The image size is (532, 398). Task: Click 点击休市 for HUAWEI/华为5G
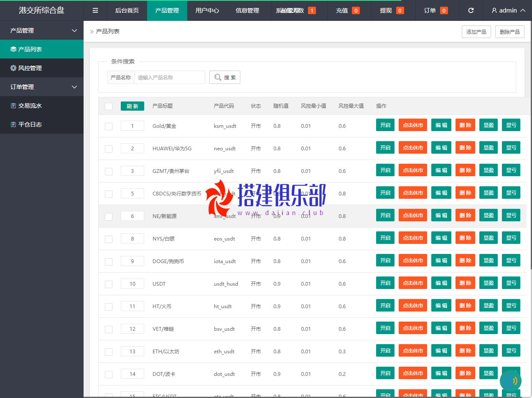pos(413,147)
